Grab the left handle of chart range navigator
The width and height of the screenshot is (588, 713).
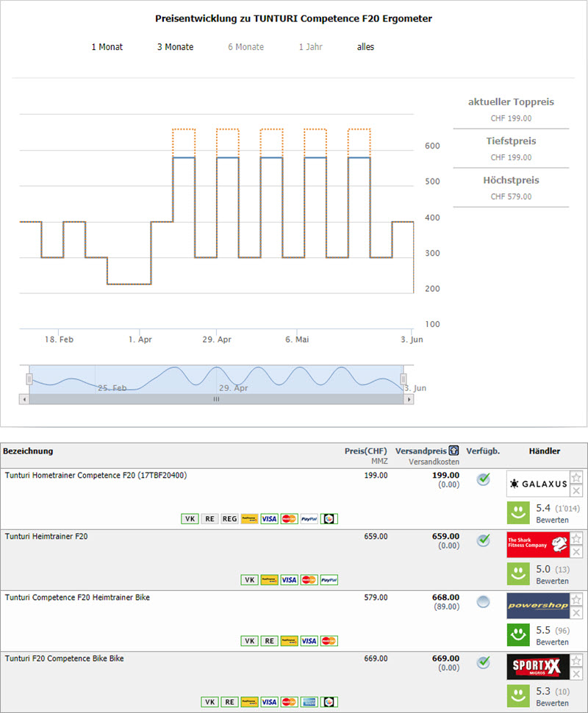click(29, 379)
